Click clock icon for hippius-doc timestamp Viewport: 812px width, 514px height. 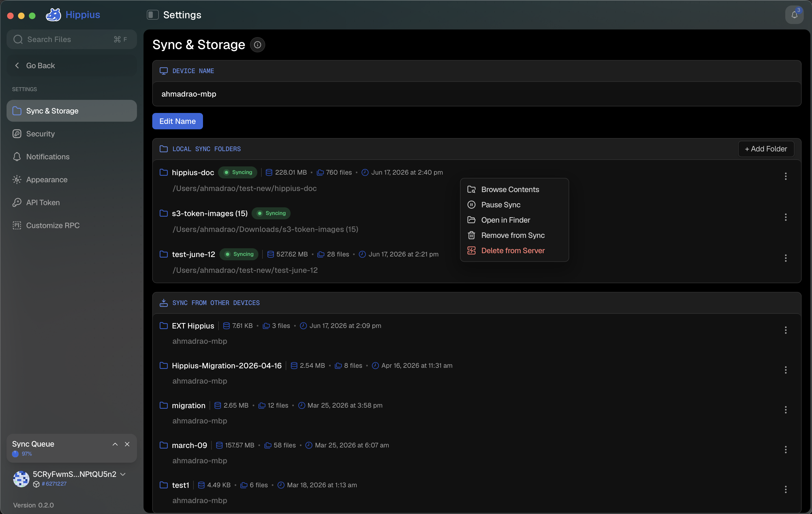[365, 172]
